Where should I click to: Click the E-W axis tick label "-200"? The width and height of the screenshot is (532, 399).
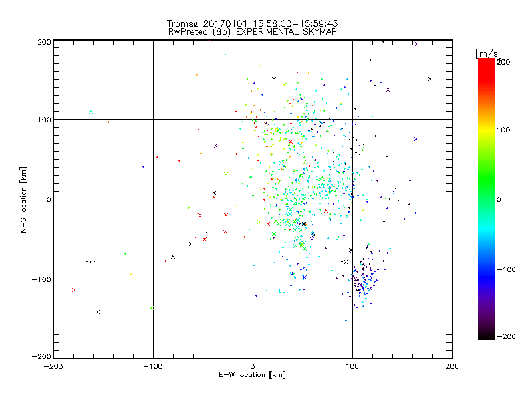(x=53, y=366)
